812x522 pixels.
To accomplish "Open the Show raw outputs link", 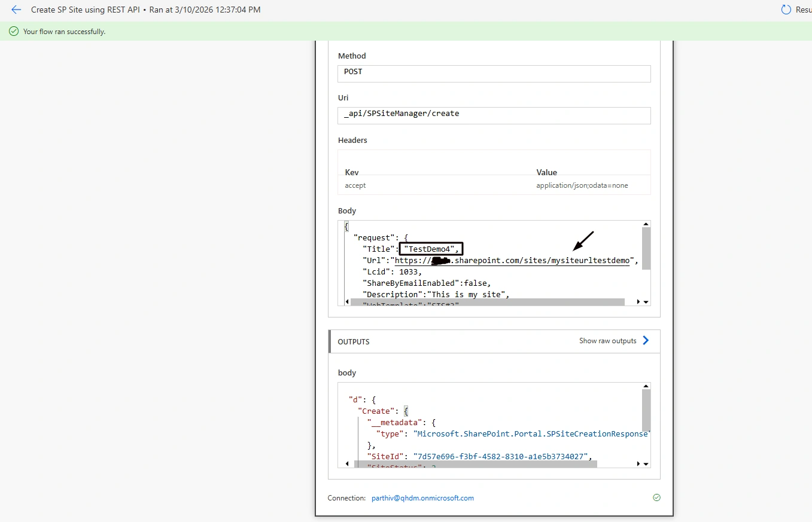I will [607, 341].
